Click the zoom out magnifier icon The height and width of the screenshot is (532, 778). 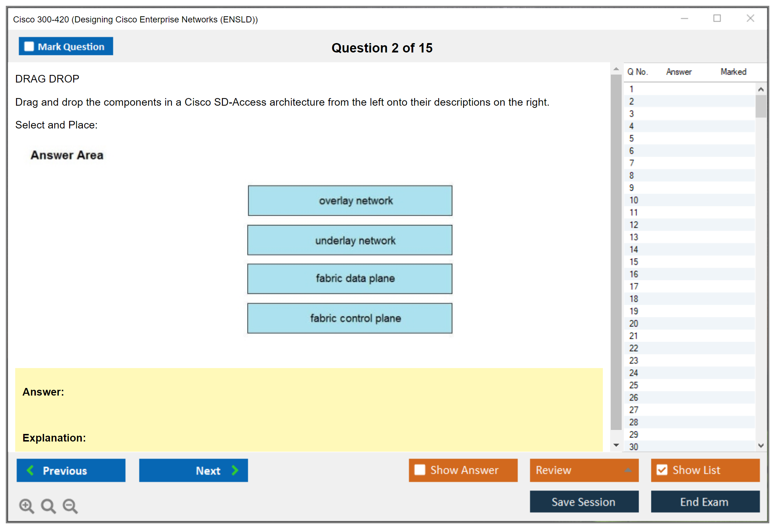(x=70, y=506)
